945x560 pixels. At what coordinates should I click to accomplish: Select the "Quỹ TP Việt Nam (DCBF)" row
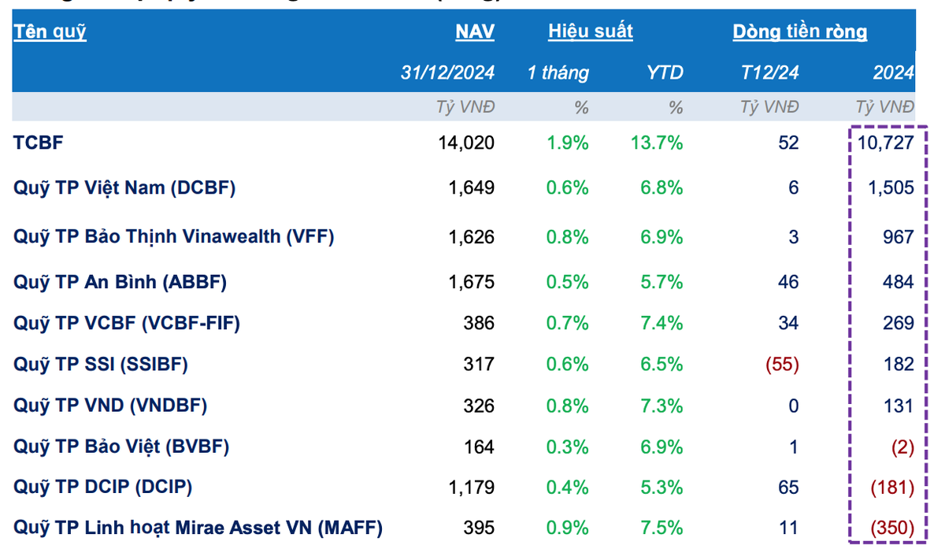124,187
